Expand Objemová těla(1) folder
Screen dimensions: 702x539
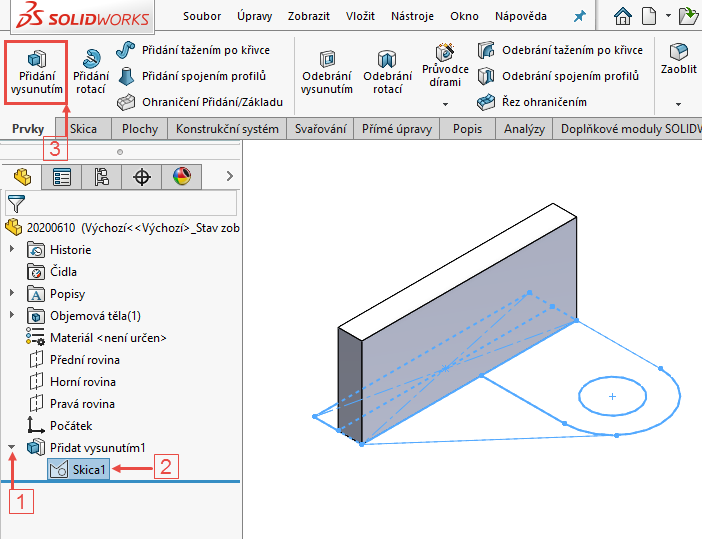pyautogui.click(x=12, y=315)
